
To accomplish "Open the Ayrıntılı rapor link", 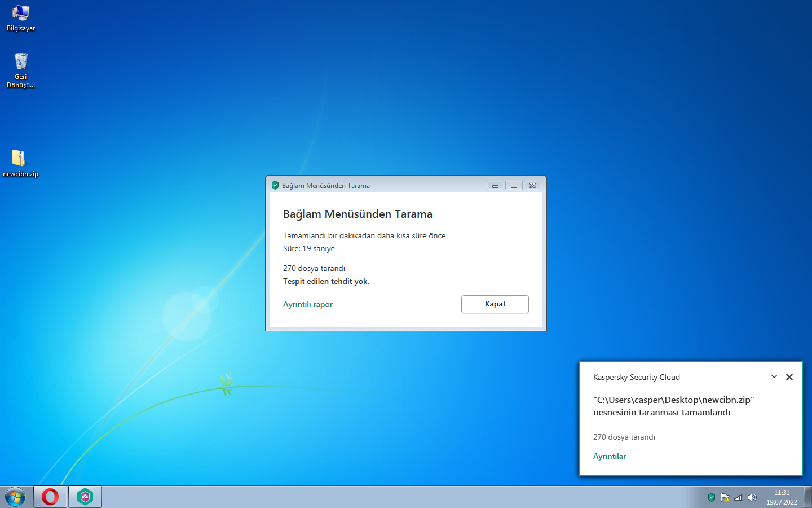I will coord(308,304).
